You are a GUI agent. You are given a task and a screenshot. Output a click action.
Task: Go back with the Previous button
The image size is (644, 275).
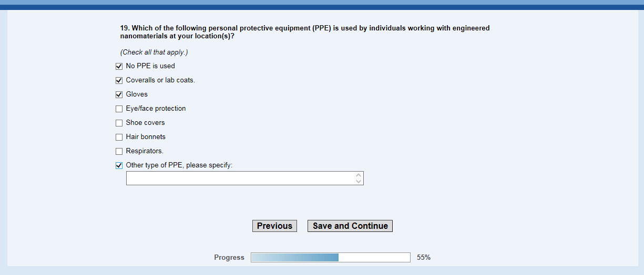(274, 226)
